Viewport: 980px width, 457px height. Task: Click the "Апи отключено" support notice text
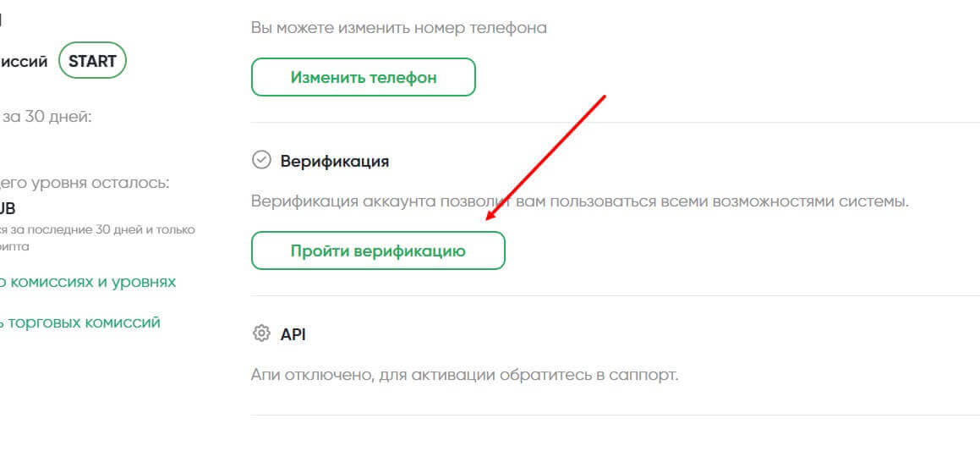[464, 374]
